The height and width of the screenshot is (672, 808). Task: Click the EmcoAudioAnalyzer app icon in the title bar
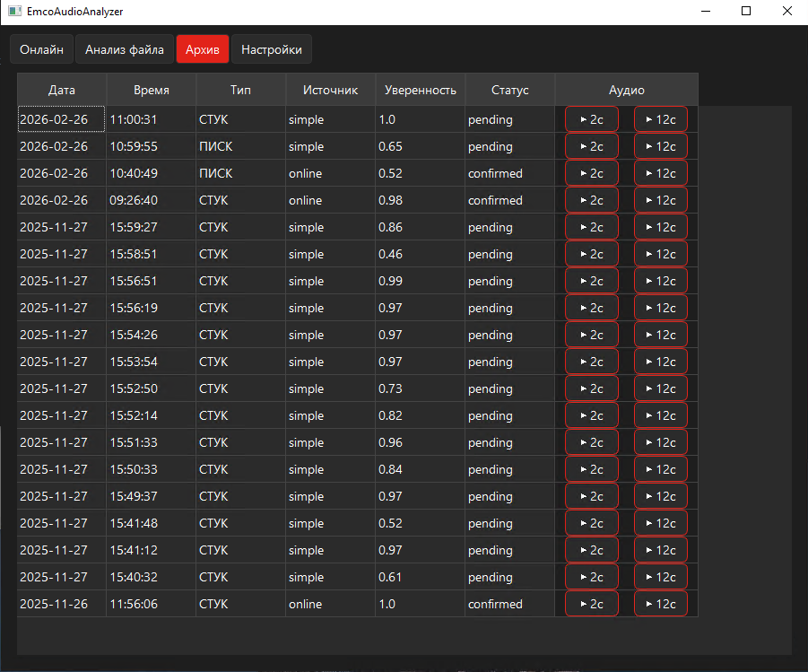[15, 12]
